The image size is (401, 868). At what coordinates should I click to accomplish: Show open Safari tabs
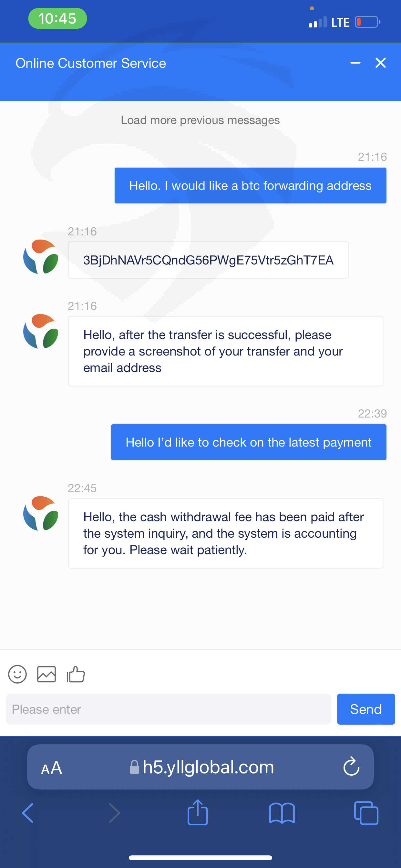[366, 813]
